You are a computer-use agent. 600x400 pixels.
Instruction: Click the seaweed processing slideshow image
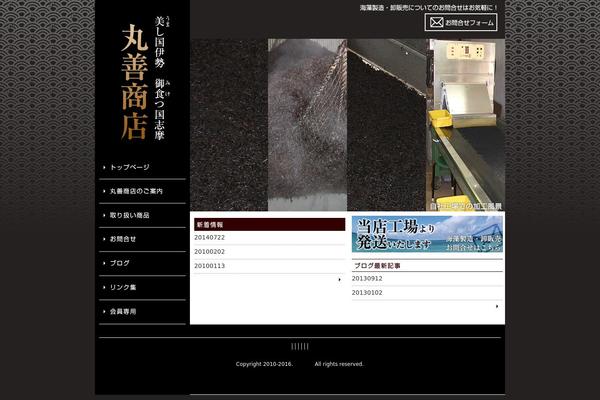point(347,125)
